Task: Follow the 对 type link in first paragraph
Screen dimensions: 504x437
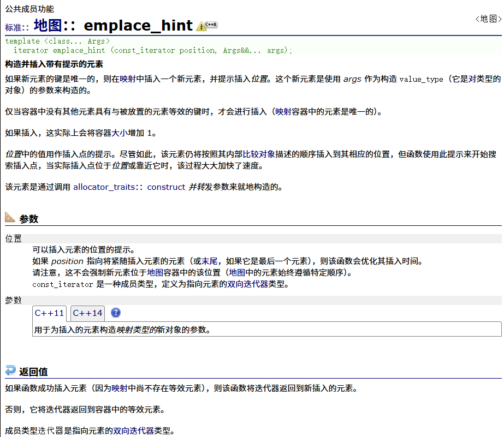Action: click(x=472, y=79)
